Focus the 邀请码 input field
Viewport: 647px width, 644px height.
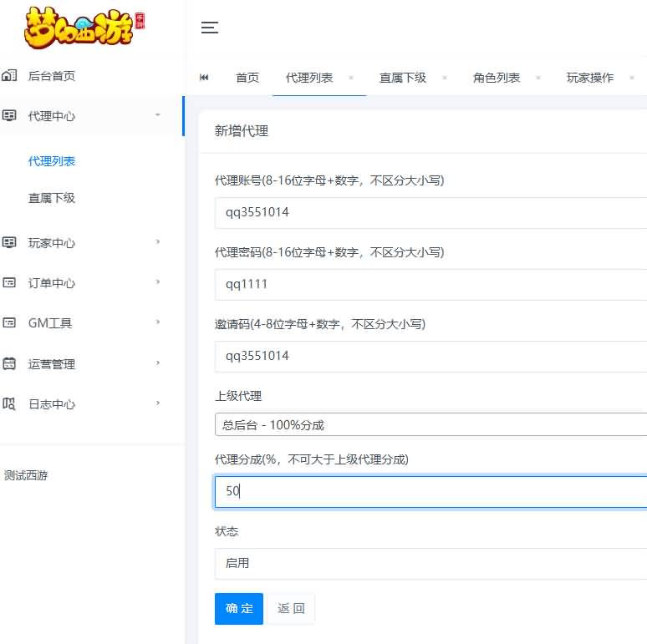(x=430, y=356)
